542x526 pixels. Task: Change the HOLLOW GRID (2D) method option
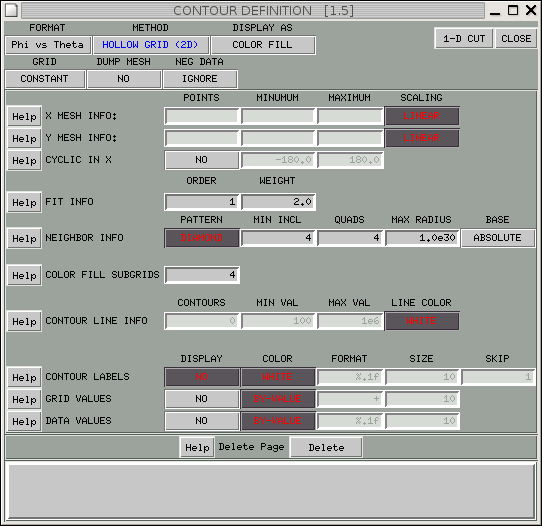tap(151, 45)
